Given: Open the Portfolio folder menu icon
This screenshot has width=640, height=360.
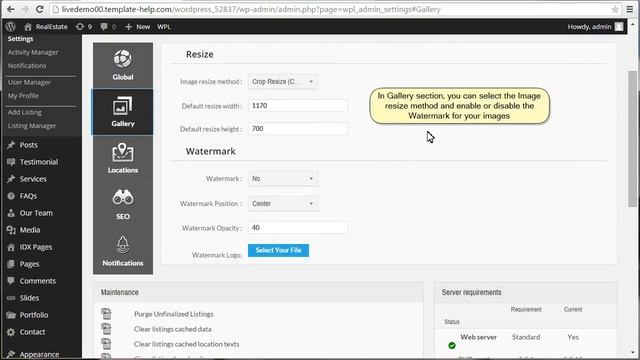Looking at the screenshot, I should coord(11,315).
